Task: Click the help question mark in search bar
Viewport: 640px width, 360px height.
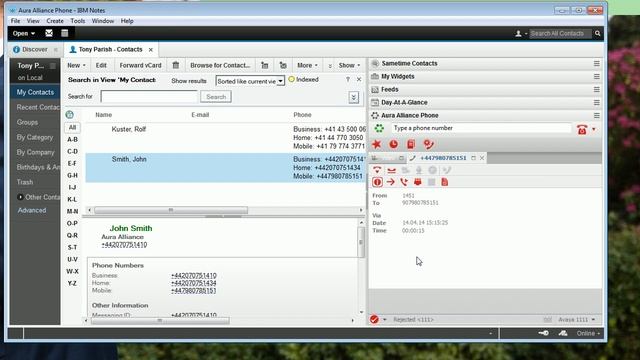Action: [348, 80]
